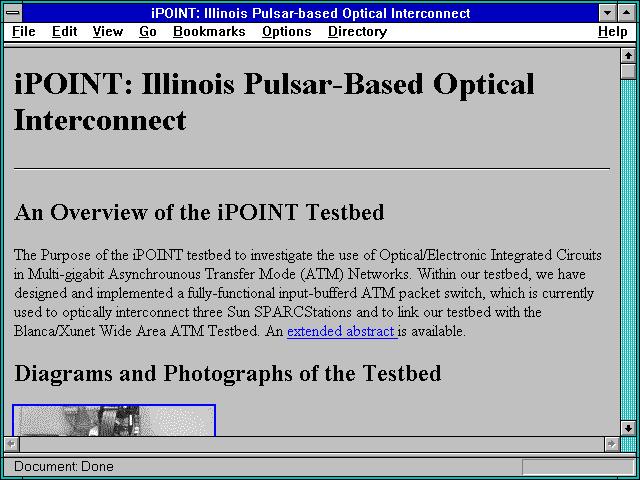Open the window control menu box

coord(13,13)
